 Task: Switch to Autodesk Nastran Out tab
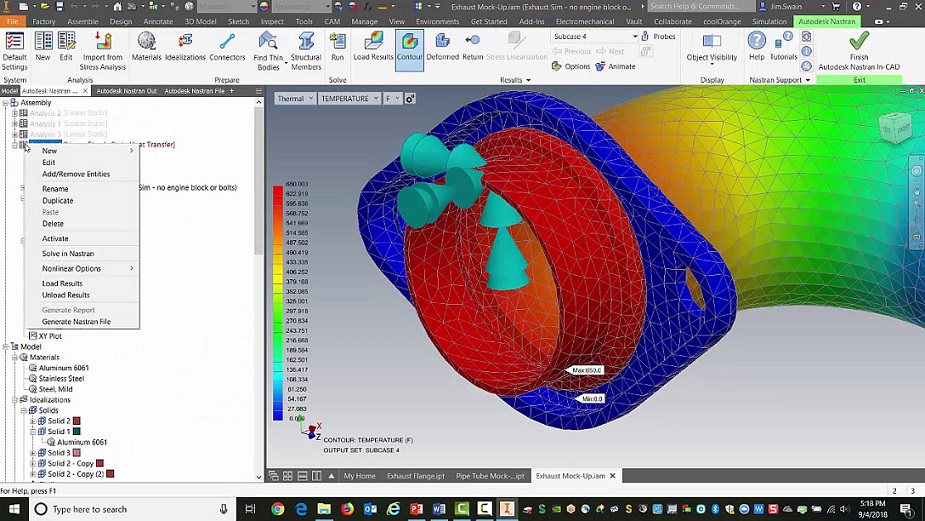[126, 91]
